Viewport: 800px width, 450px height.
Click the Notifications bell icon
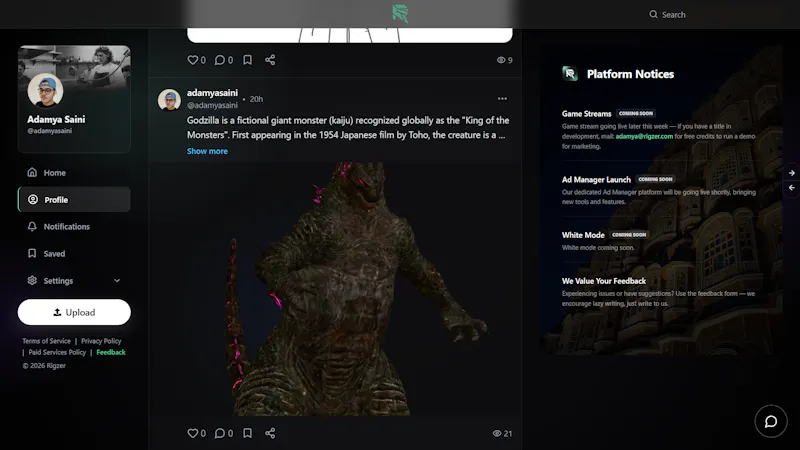tap(32, 226)
